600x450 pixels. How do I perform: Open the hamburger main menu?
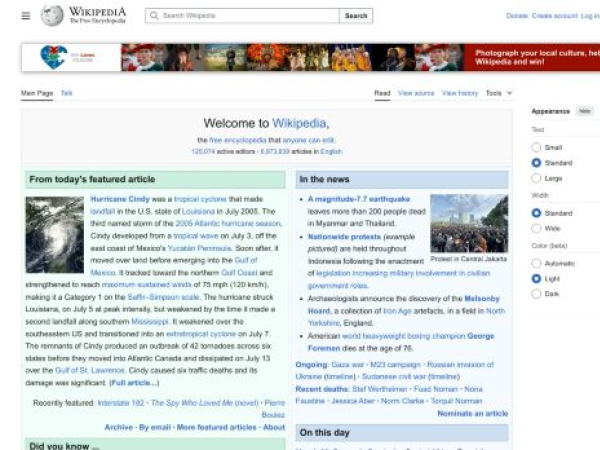point(26,16)
